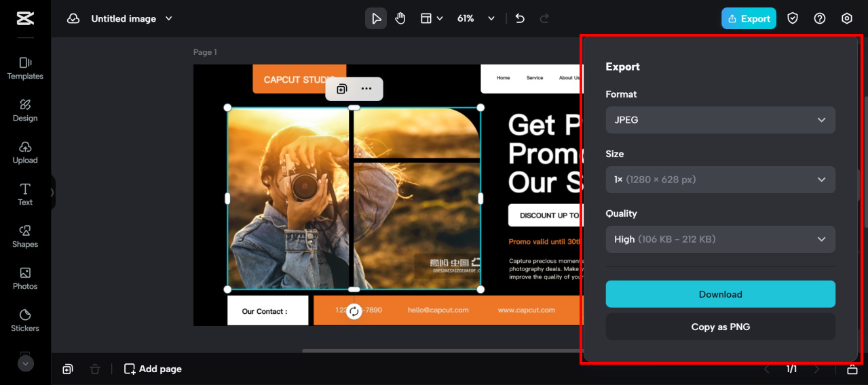This screenshot has height=385, width=868.
Task: Activate the hand pan tool
Action: (400, 18)
